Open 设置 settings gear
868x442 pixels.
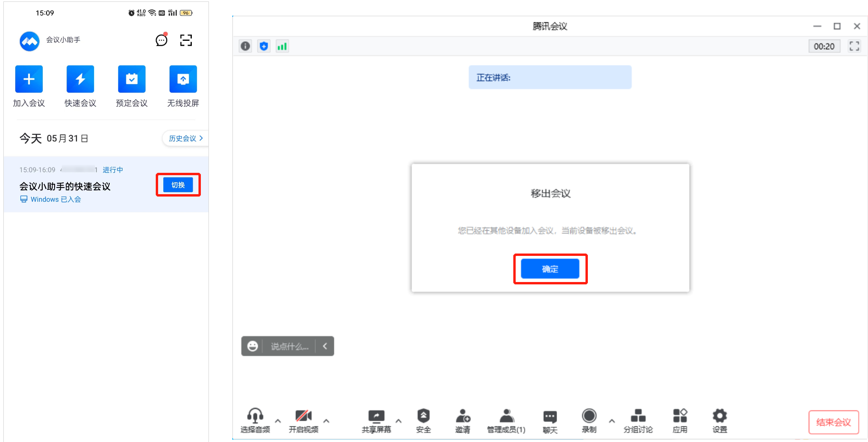pyautogui.click(x=719, y=421)
